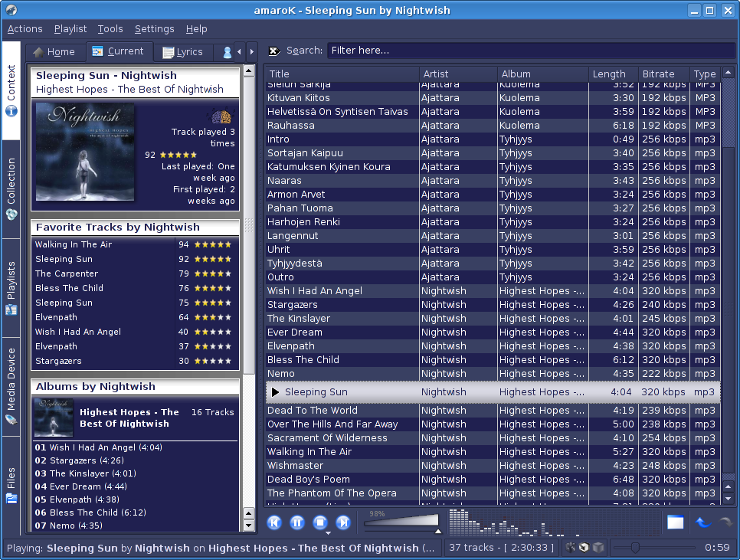Select Wish I Had An Angel playlist row

point(493,291)
